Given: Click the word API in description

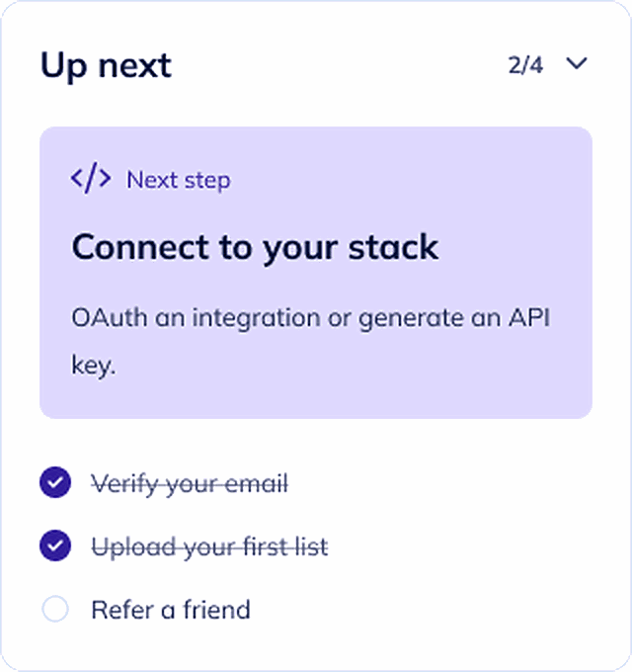Looking at the screenshot, I should tap(529, 317).
